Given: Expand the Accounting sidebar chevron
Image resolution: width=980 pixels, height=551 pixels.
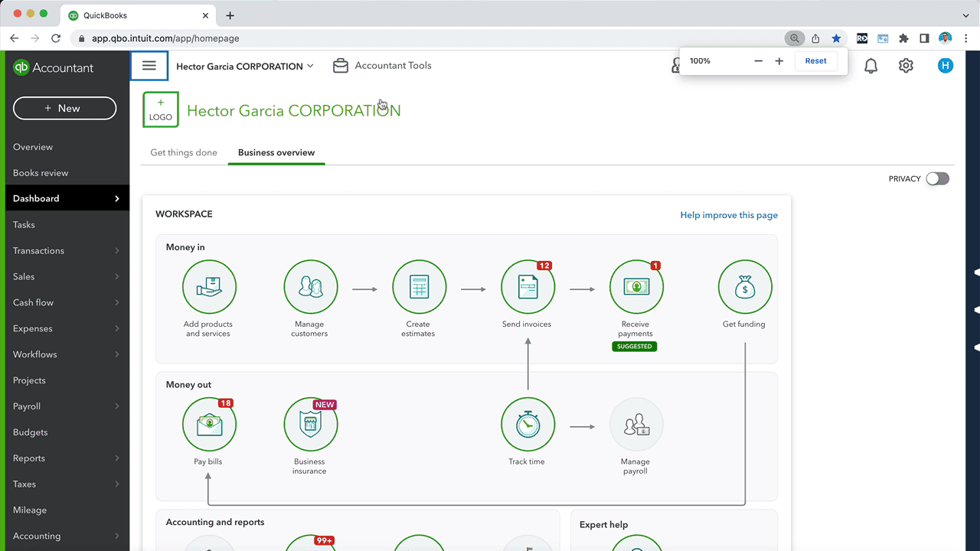Looking at the screenshot, I should pos(117,536).
